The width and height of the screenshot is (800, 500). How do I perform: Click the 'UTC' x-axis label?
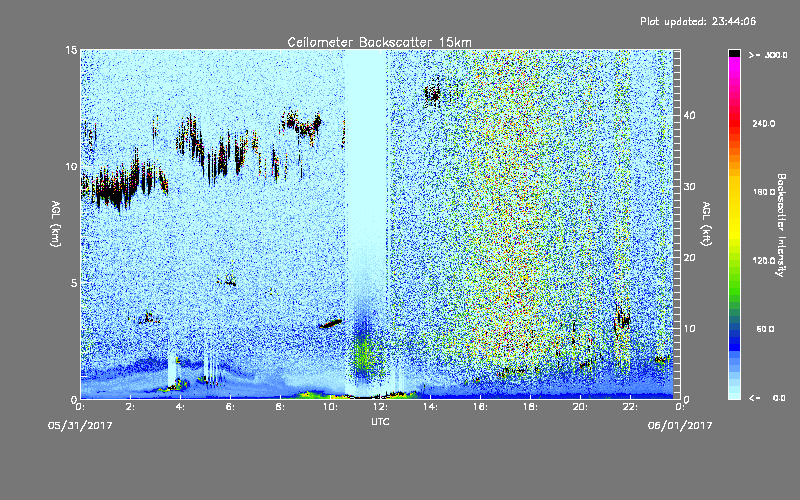(x=380, y=421)
